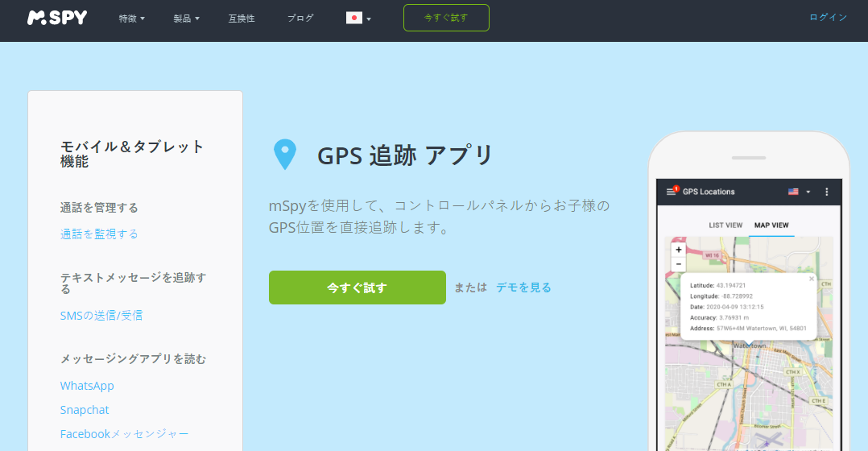Close the map location info popup
Image resolution: width=868 pixels, height=451 pixels.
click(812, 279)
